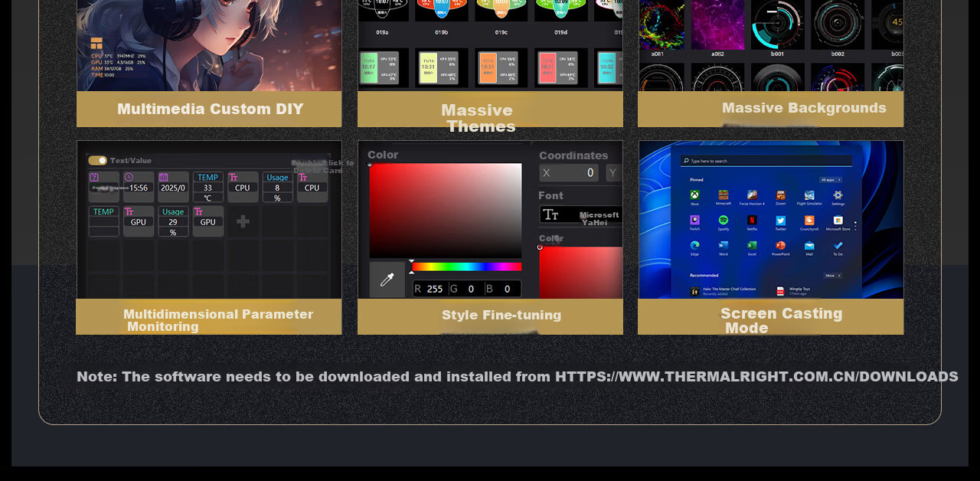The width and height of the screenshot is (980, 481).
Task: Click the rainbow hue slider
Action: [x=467, y=267]
